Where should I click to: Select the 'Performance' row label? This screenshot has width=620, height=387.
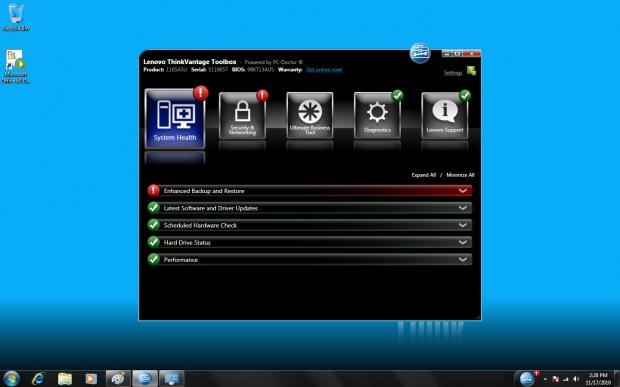181,260
